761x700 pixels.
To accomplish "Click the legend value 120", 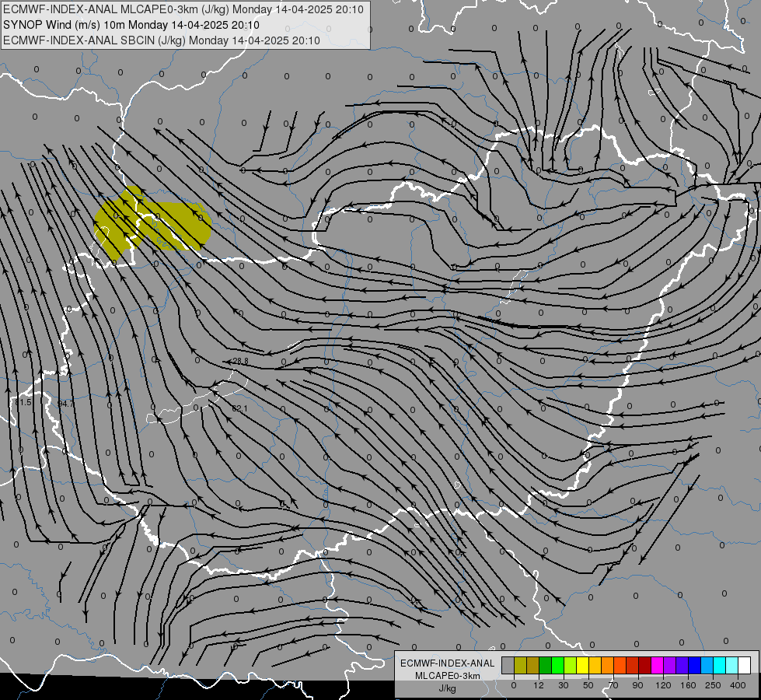I will (664, 685).
